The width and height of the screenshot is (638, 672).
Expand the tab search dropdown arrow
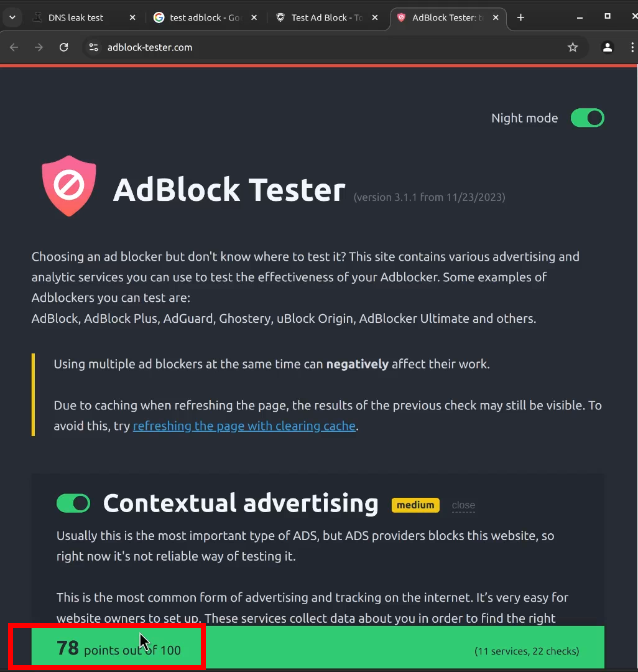coord(12,17)
